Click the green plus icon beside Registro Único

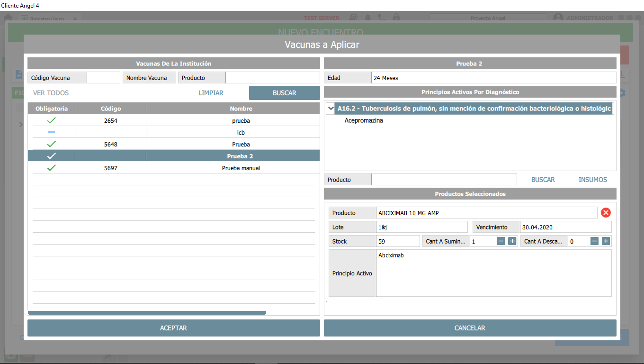point(24,18)
